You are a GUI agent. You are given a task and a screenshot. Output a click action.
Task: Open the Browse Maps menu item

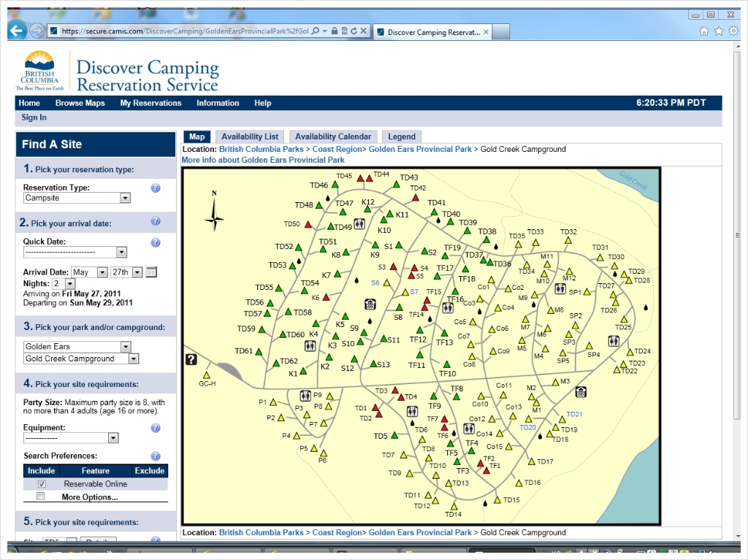pos(80,103)
